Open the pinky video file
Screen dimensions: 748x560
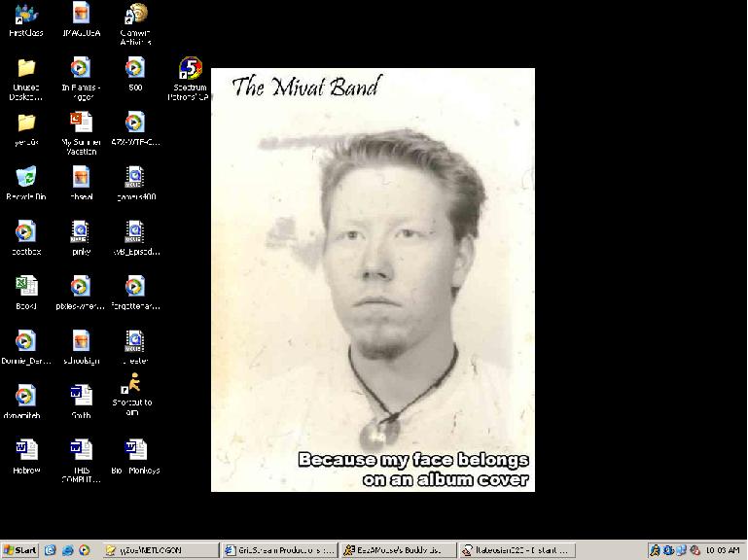click(81, 232)
